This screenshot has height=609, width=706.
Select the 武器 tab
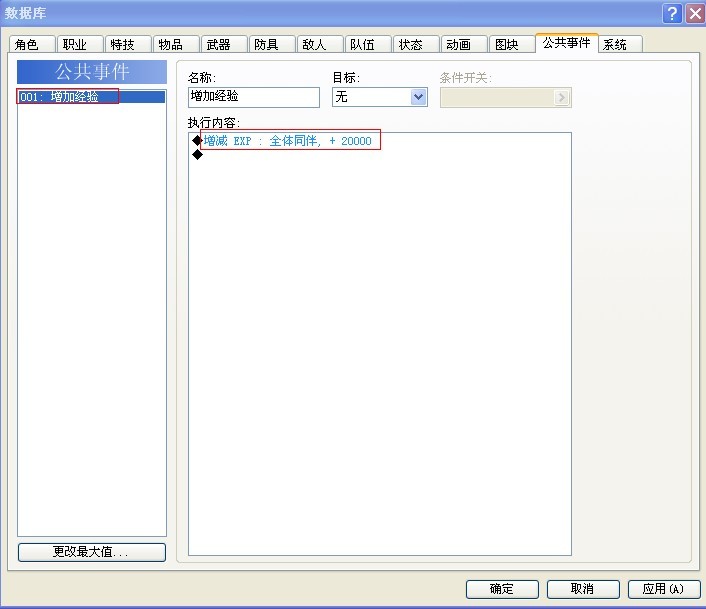tap(224, 44)
